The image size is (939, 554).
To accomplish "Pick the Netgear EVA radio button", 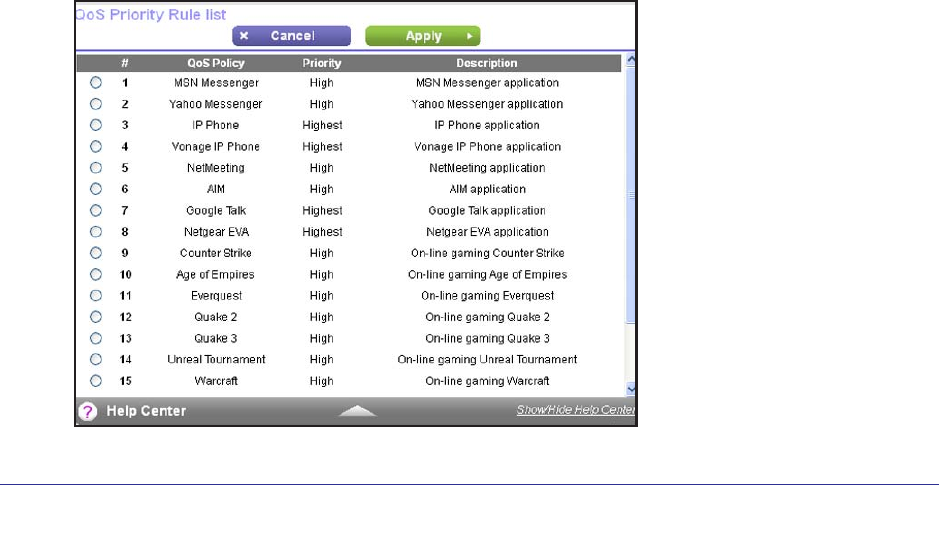I will click(x=96, y=232).
